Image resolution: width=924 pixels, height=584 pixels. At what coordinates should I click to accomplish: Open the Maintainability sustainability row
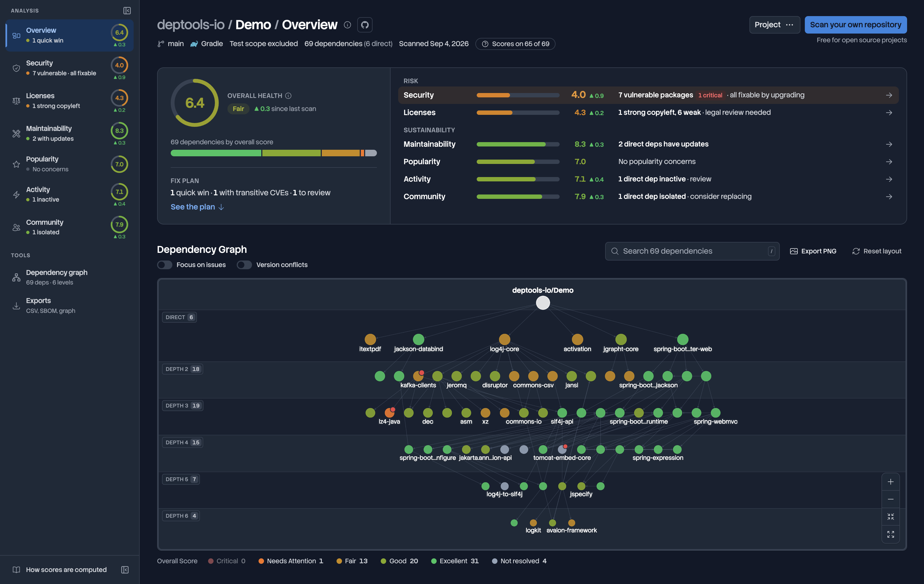click(649, 144)
